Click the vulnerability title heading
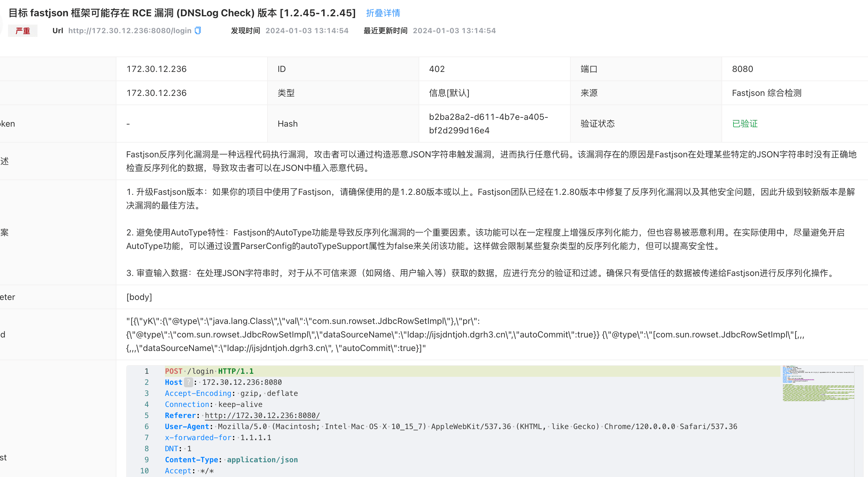Screen dimensions: 868x477 [182, 13]
